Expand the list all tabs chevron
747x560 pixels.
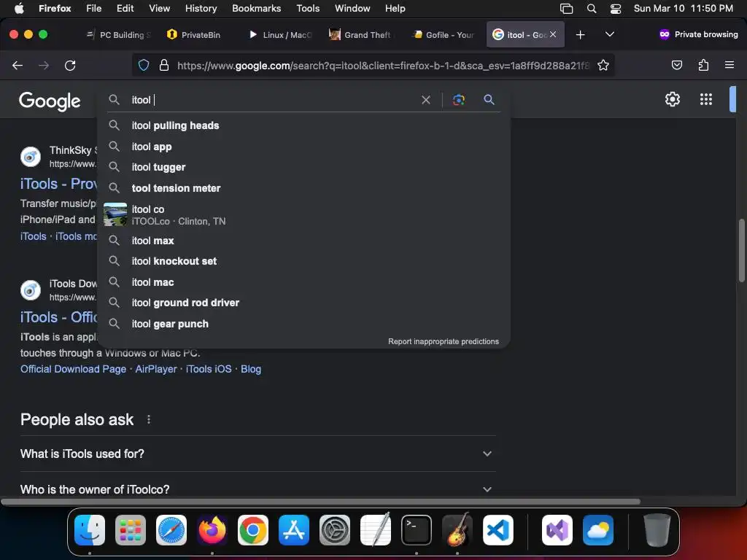[x=610, y=34]
